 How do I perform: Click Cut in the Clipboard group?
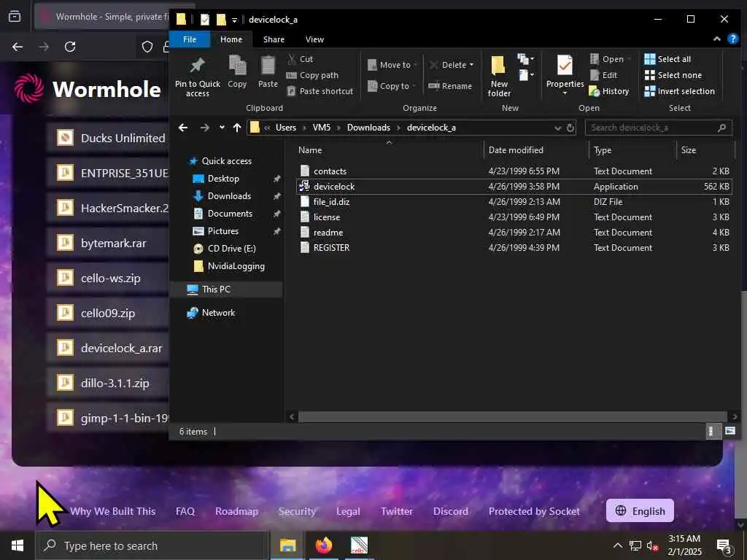click(301, 59)
